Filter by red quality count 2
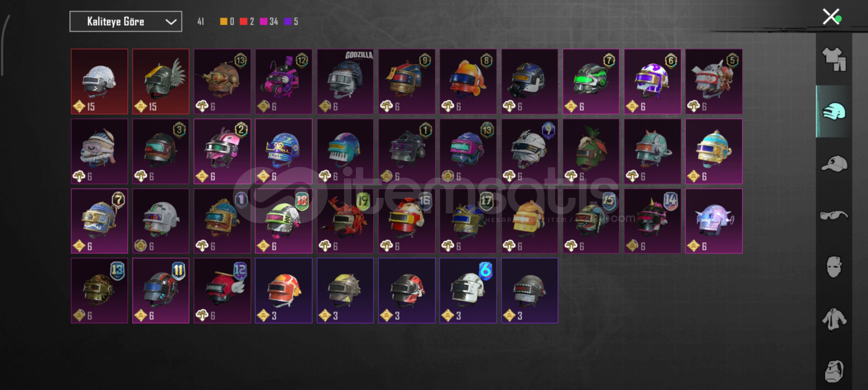 pos(247,22)
